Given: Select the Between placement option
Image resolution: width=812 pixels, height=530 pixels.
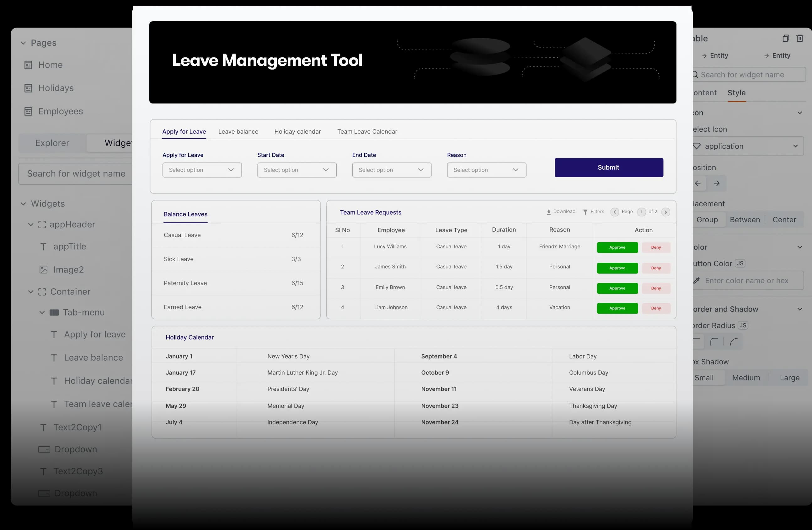Looking at the screenshot, I should (745, 220).
